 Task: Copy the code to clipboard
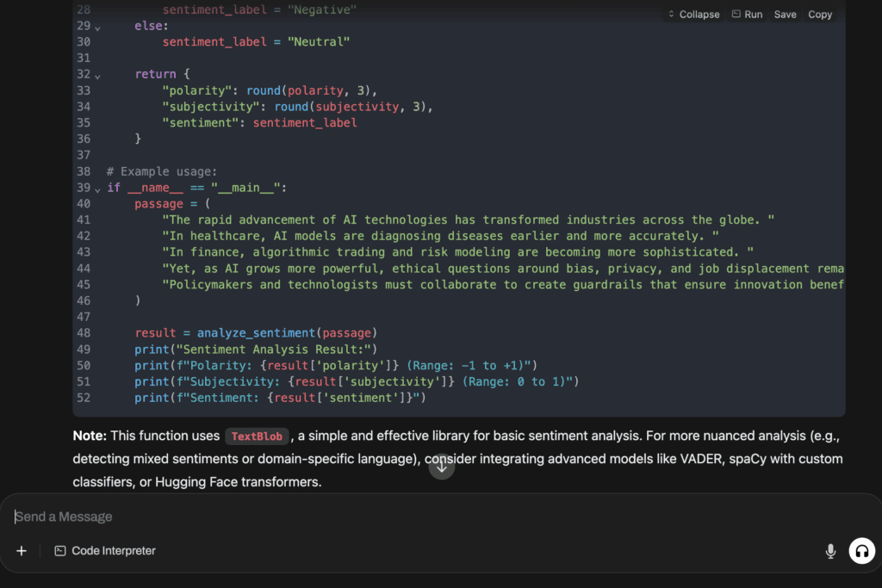(820, 15)
